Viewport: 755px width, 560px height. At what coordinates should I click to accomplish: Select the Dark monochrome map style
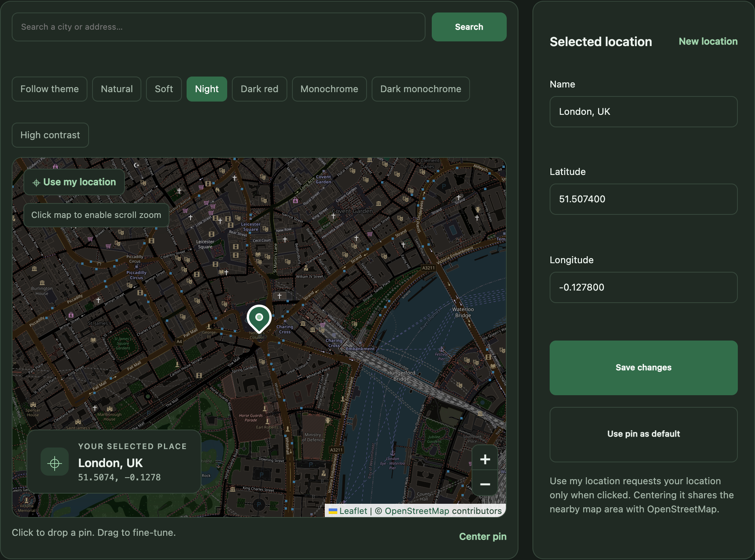421,89
